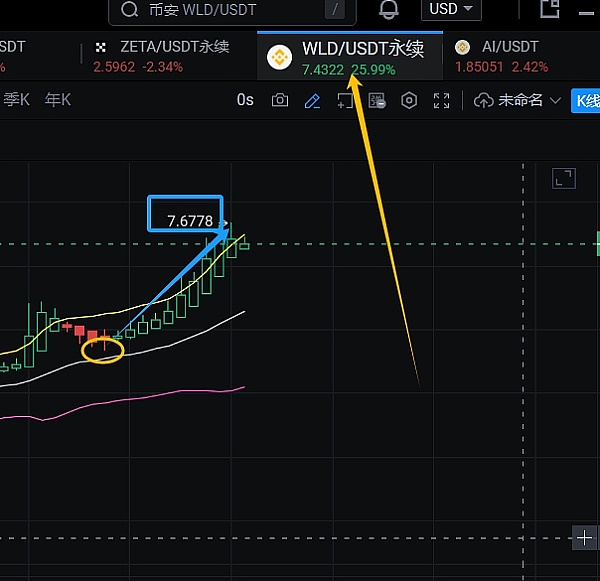Click the camera screenshot icon
The height and width of the screenshot is (581, 600).
[x=280, y=100]
